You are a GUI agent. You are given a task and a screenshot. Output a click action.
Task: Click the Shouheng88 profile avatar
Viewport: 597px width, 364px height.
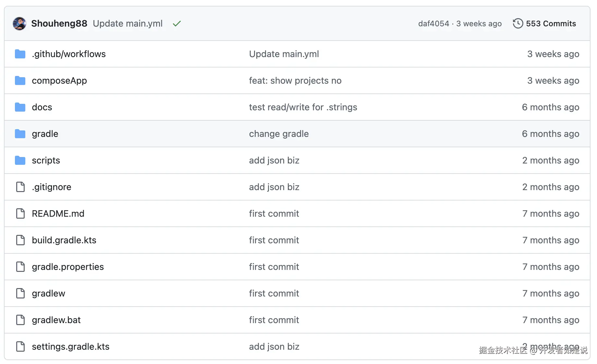[19, 23]
